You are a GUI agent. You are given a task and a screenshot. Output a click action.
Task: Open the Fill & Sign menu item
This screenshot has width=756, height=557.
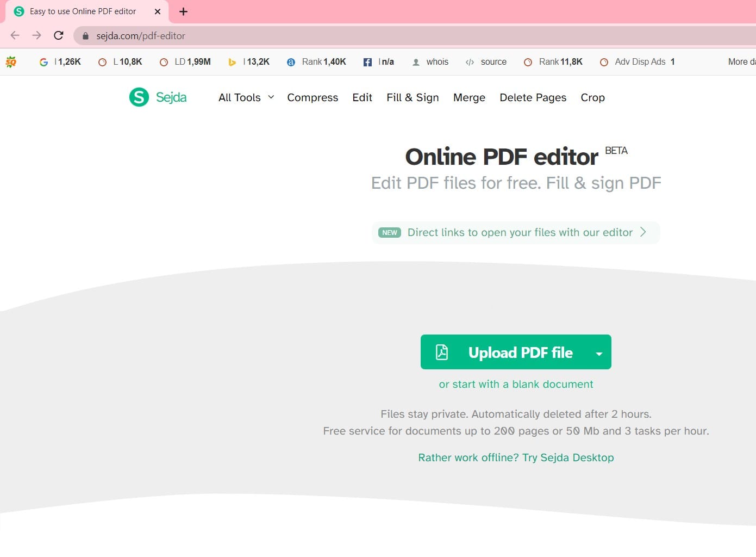pyautogui.click(x=413, y=97)
